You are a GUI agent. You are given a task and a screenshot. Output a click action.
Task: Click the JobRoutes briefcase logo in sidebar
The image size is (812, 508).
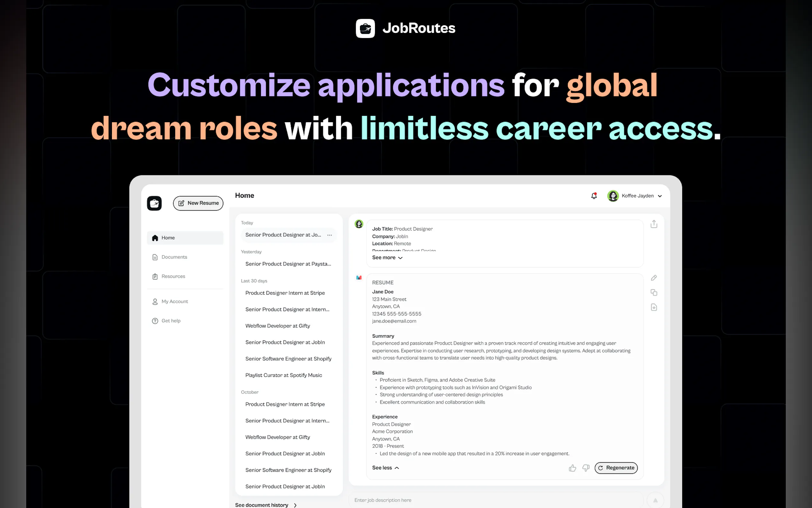pos(154,203)
